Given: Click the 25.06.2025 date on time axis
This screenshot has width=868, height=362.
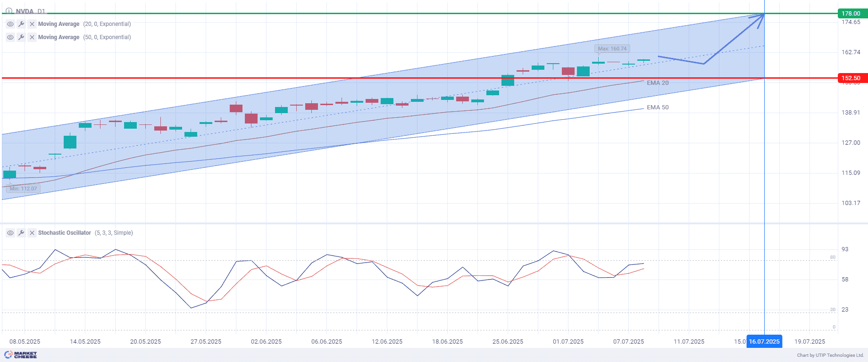Looking at the screenshot, I should pyautogui.click(x=508, y=342).
